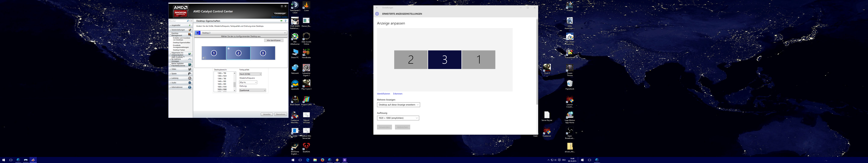Expand the Angeheftet section

[x=181, y=25]
